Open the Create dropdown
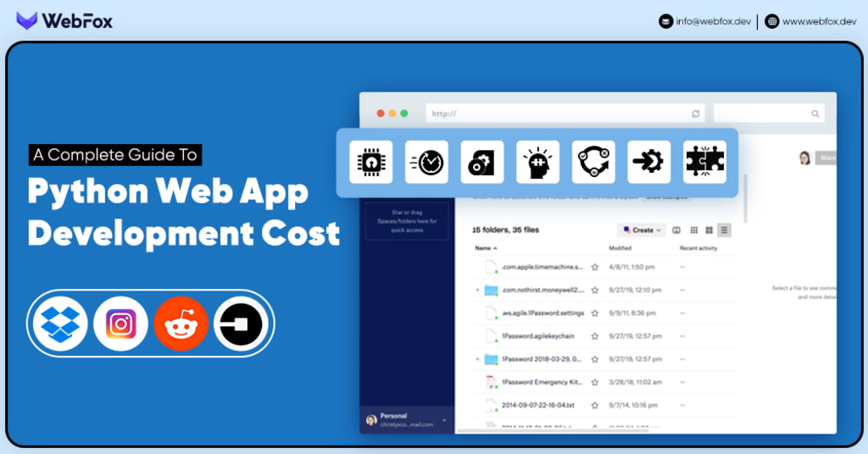 pos(642,230)
